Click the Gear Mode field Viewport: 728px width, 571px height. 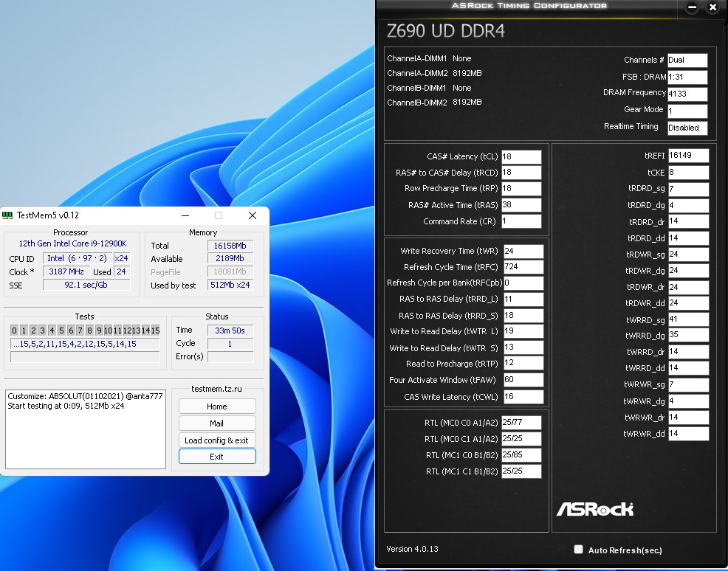tap(687, 111)
